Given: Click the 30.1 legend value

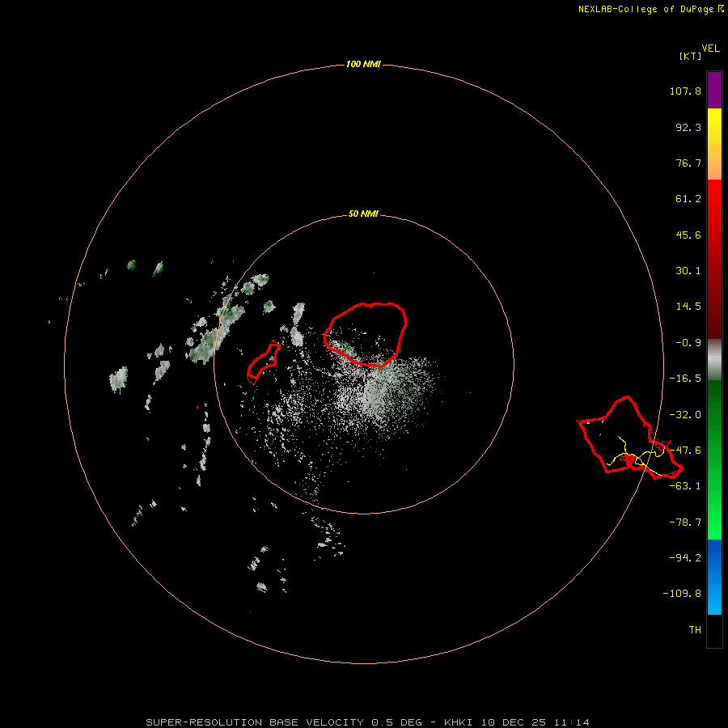Looking at the screenshot, I should click(688, 271).
